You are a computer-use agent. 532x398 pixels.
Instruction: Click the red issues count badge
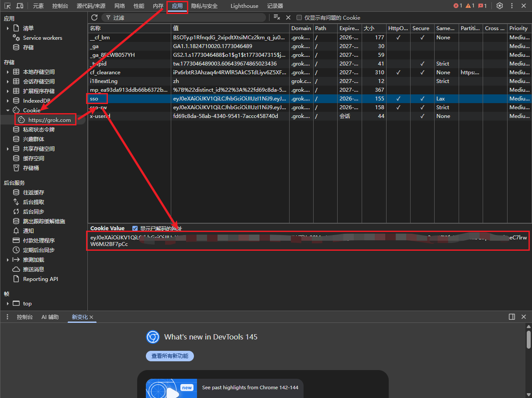(482, 6)
